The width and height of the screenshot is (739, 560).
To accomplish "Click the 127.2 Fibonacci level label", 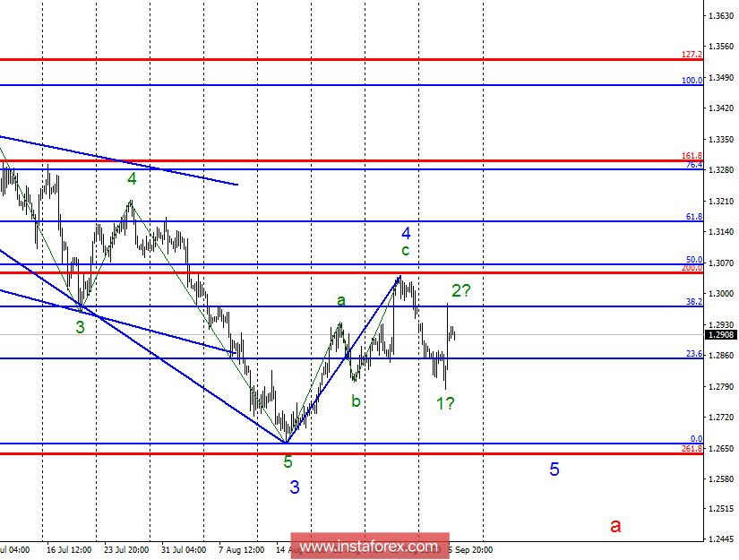I will 692,55.
